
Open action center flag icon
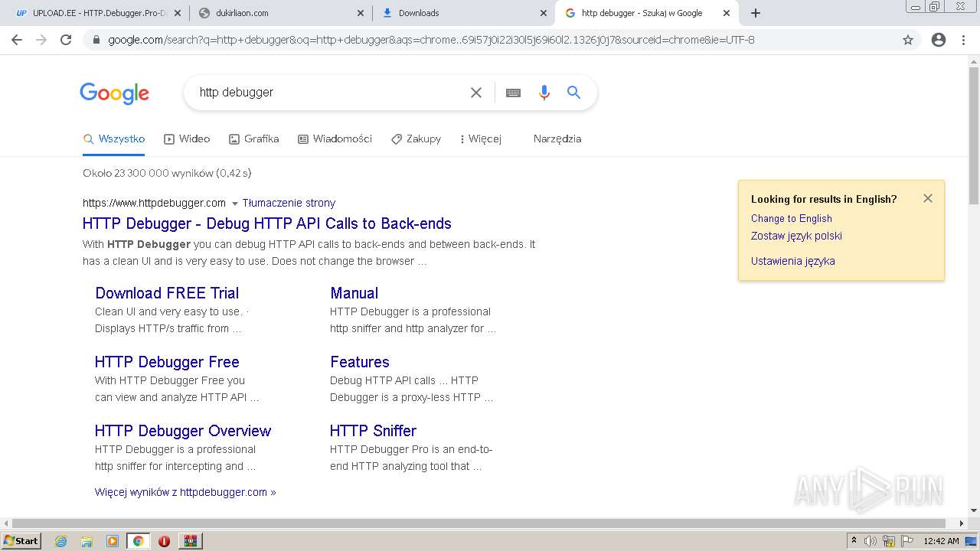tap(907, 541)
